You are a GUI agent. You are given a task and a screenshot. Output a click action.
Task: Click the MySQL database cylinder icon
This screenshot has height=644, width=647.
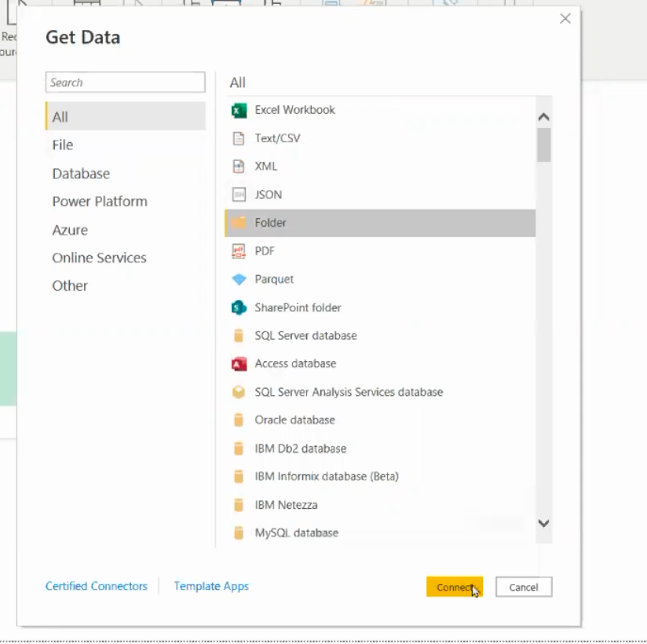tap(239, 533)
